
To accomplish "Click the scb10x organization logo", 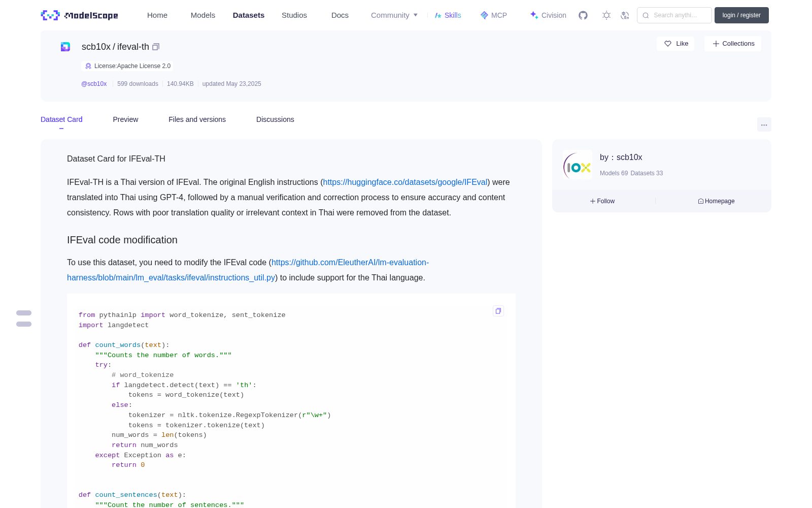I will click(577, 165).
